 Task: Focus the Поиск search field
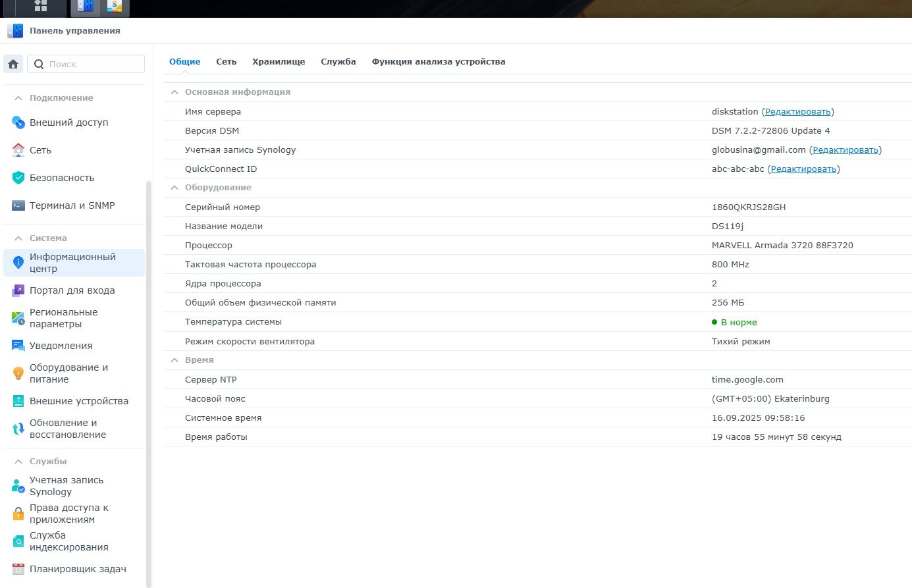click(x=86, y=64)
